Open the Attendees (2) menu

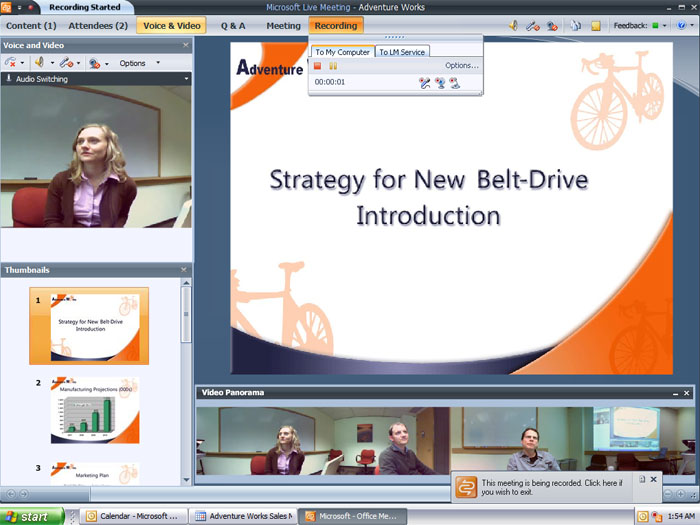98,26
